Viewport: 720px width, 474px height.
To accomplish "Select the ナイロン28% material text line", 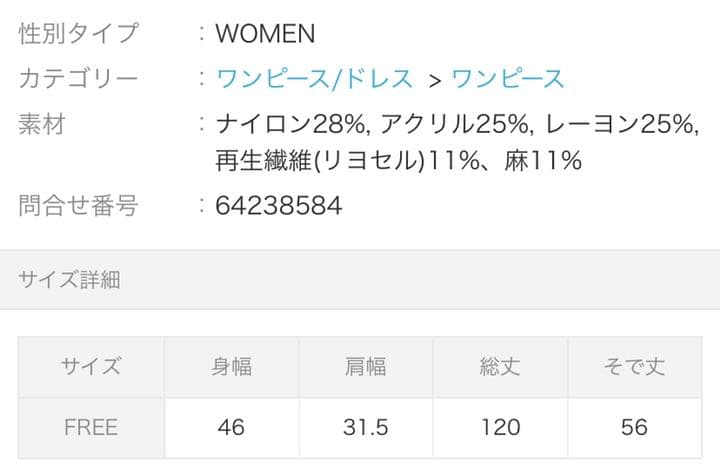I will click(x=455, y=124).
